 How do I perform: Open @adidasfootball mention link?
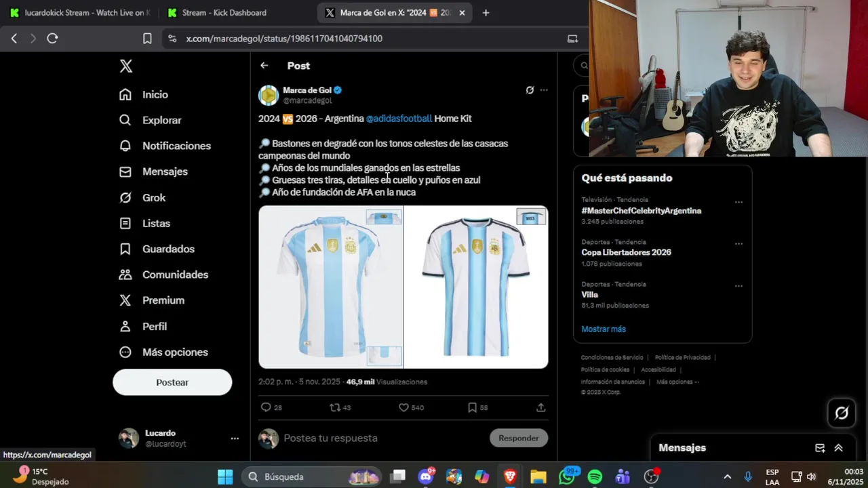pyautogui.click(x=399, y=119)
